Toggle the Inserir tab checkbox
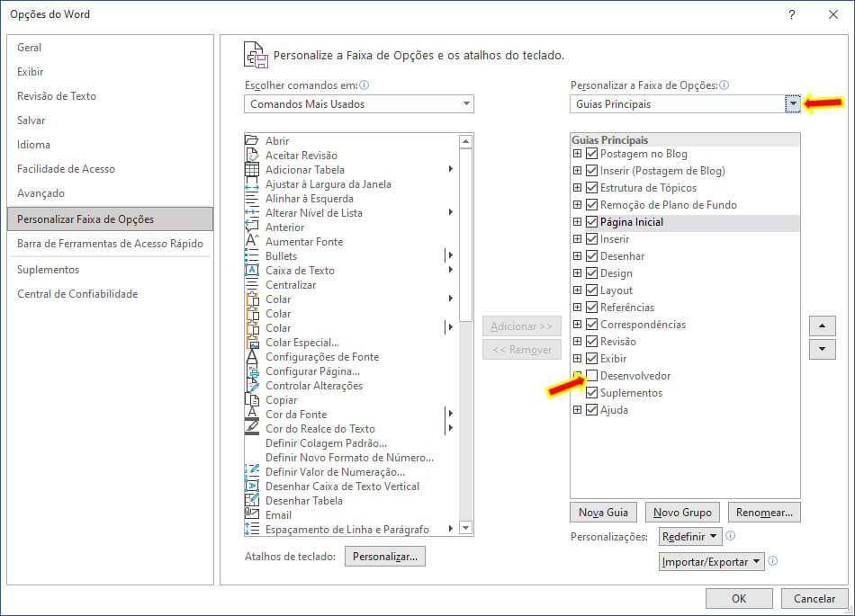The width and height of the screenshot is (855, 616). pos(591,238)
